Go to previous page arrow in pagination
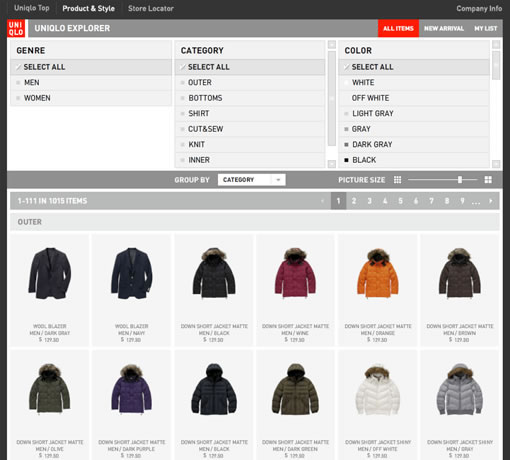This screenshot has width=510, height=460. pos(322,201)
